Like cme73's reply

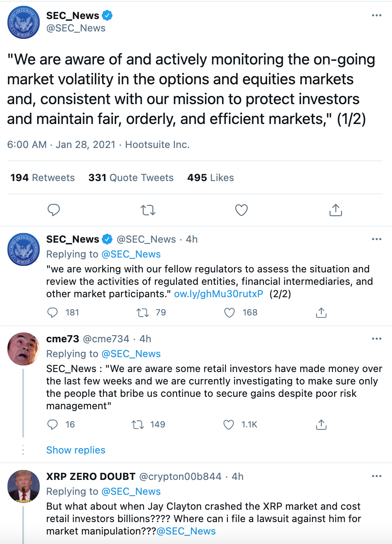coord(228,425)
